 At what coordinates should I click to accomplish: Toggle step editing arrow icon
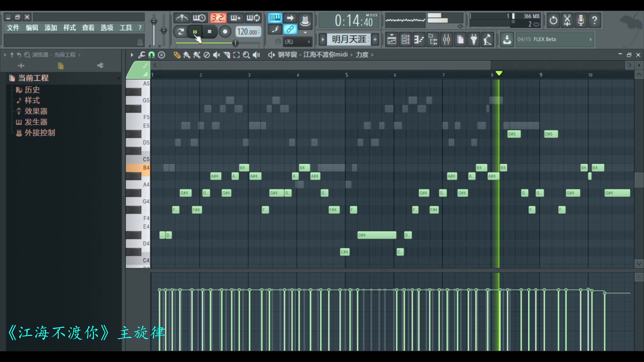pos(290,18)
